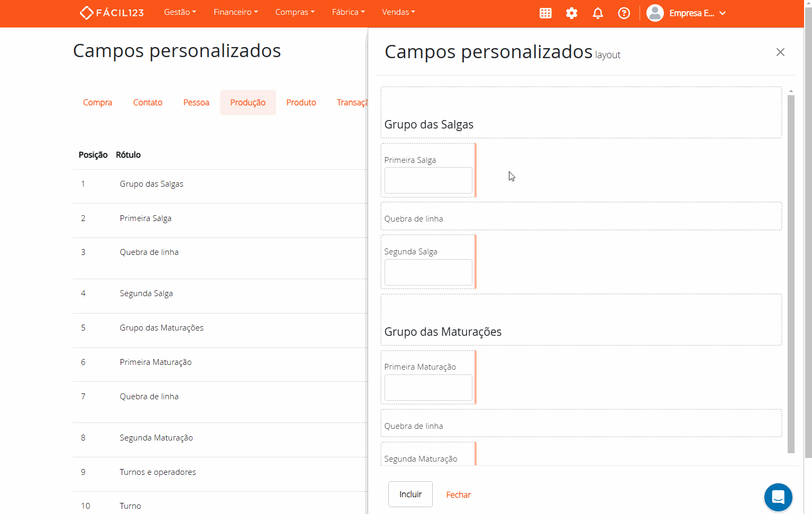Open the Fábrica dropdown menu
This screenshot has width=812, height=514.
[x=348, y=12]
